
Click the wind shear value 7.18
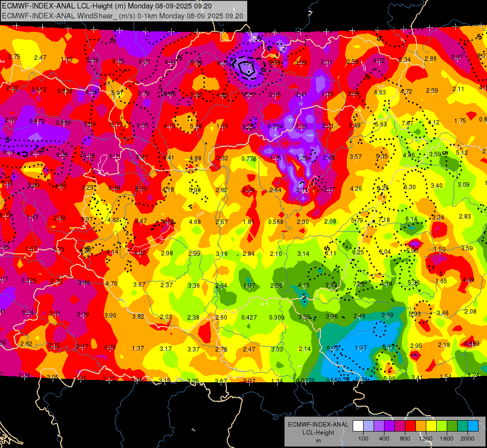tap(384, 220)
